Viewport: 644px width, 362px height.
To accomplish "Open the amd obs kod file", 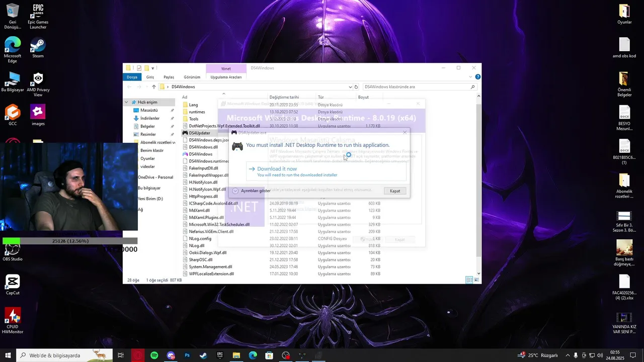I will tap(624, 48).
